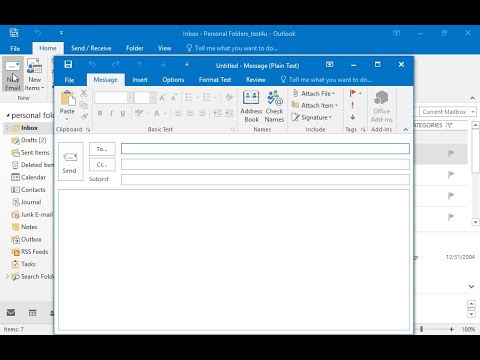
Task: Open the File menu of the message window
Action: coord(69,80)
